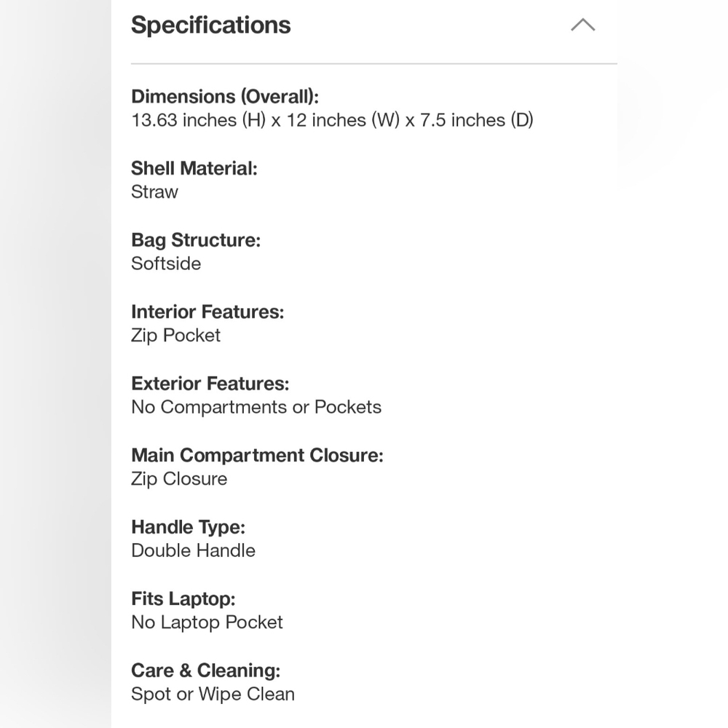
Task: Click the Straw material value
Action: [154, 191]
